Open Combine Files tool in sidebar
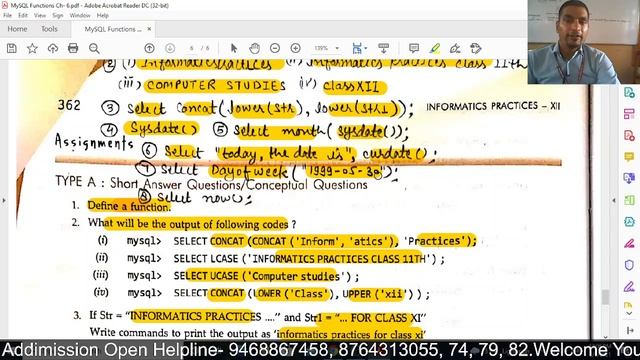Image resolution: width=640 pixels, height=360 pixels. tap(629, 178)
